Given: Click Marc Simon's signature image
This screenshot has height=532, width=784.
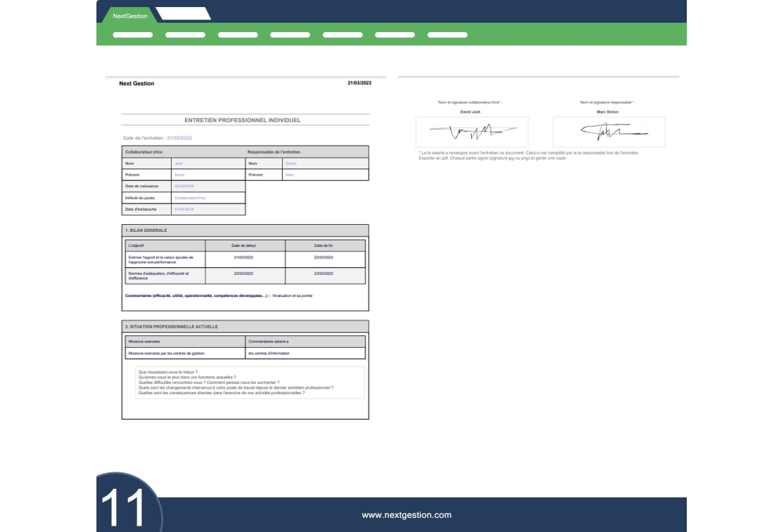Looking at the screenshot, I should click(609, 131).
